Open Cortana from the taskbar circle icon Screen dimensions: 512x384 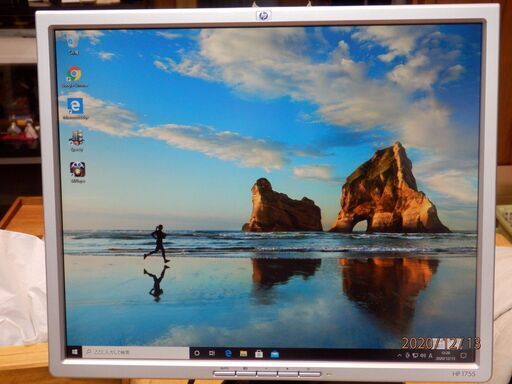tap(197, 353)
